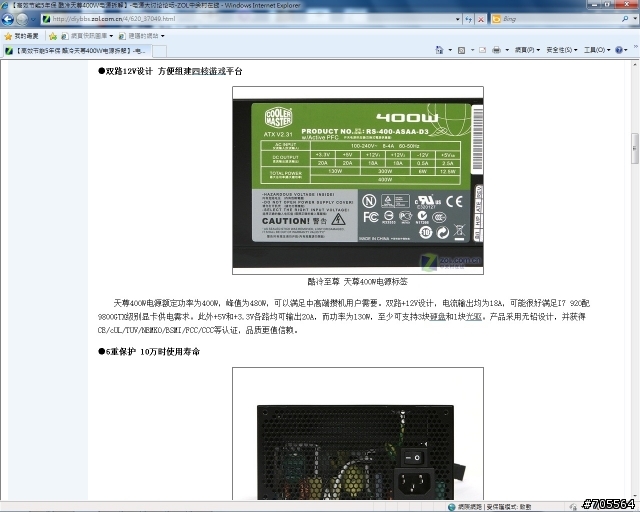Open the recent pages history arrow
The height and width of the screenshot is (512, 640).
click(x=33, y=19)
